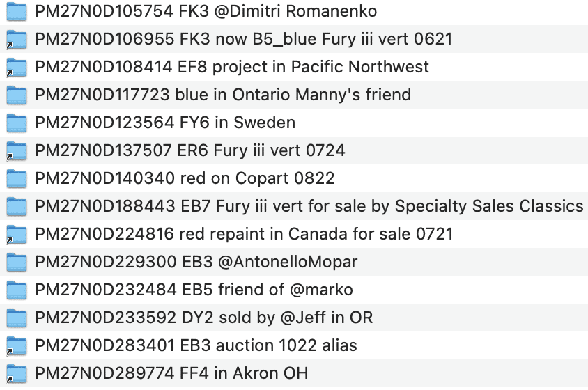Click alias folder icon for PM27N0D106955
588x390 pixels.
tap(15, 39)
